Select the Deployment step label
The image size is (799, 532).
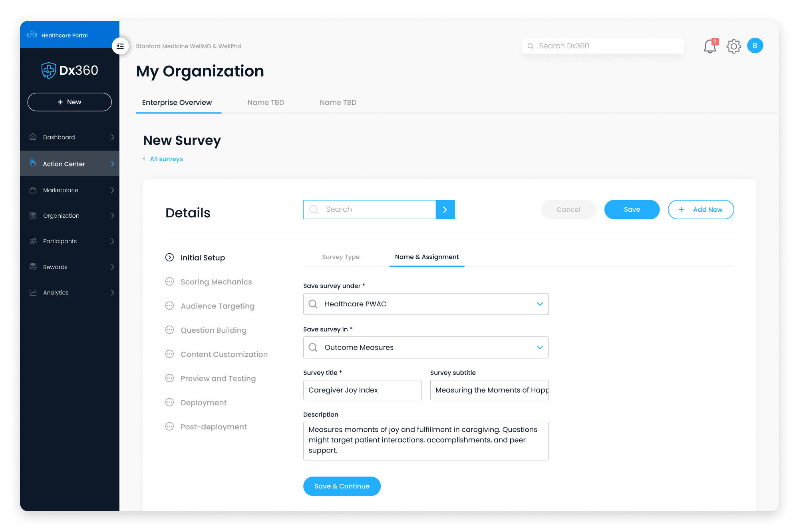coord(203,403)
